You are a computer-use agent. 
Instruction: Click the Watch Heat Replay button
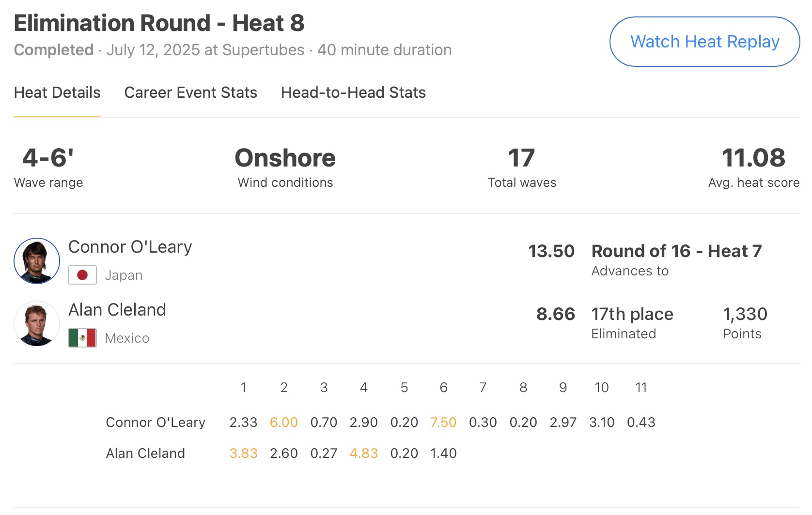(x=704, y=42)
